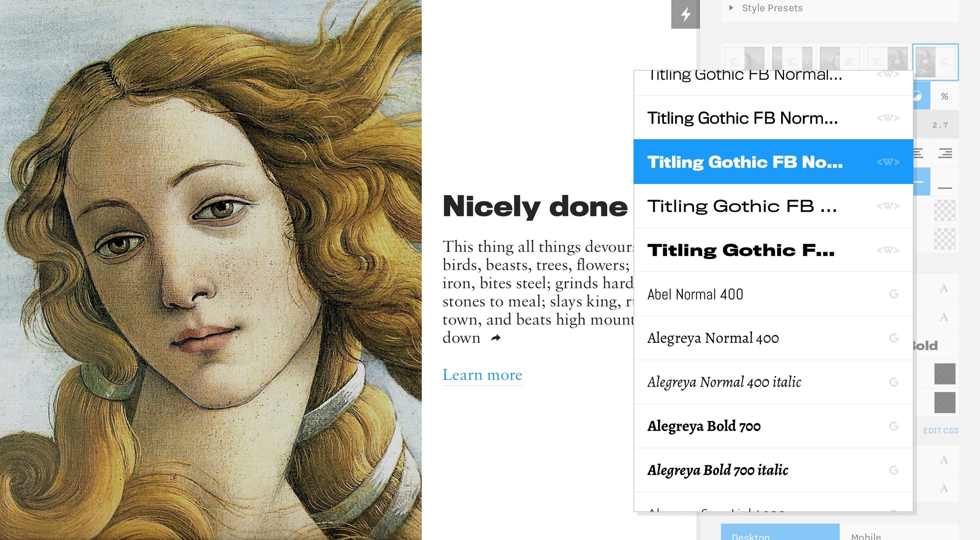Viewport: 980px width, 540px height.
Task: Click the upper transparent checkered color swatch
Action: 945,210
